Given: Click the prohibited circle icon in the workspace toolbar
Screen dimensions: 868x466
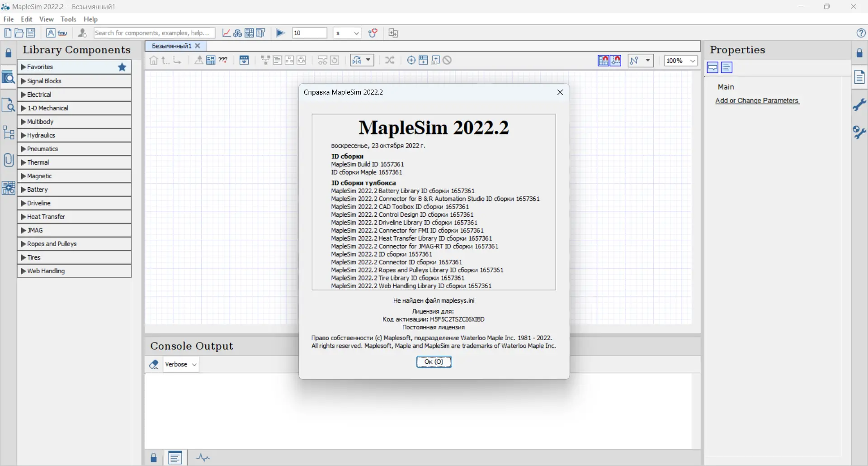Looking at the screenshot, I should 447,60.
